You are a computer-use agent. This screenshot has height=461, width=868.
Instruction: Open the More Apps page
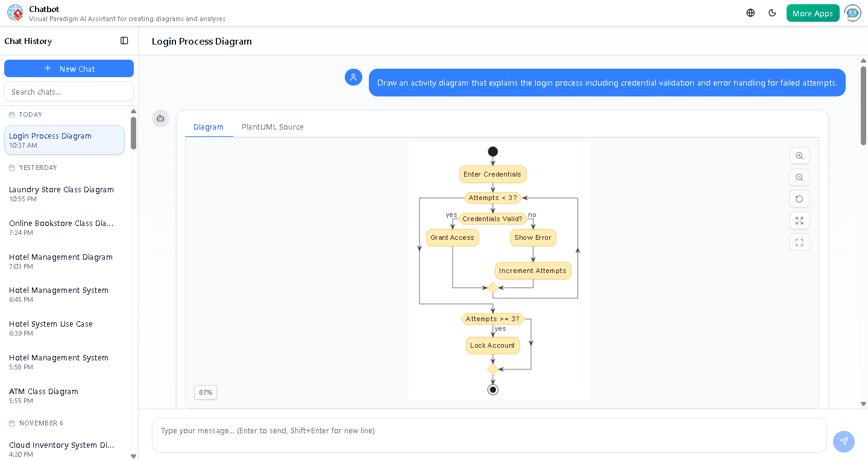click(813, 12)
